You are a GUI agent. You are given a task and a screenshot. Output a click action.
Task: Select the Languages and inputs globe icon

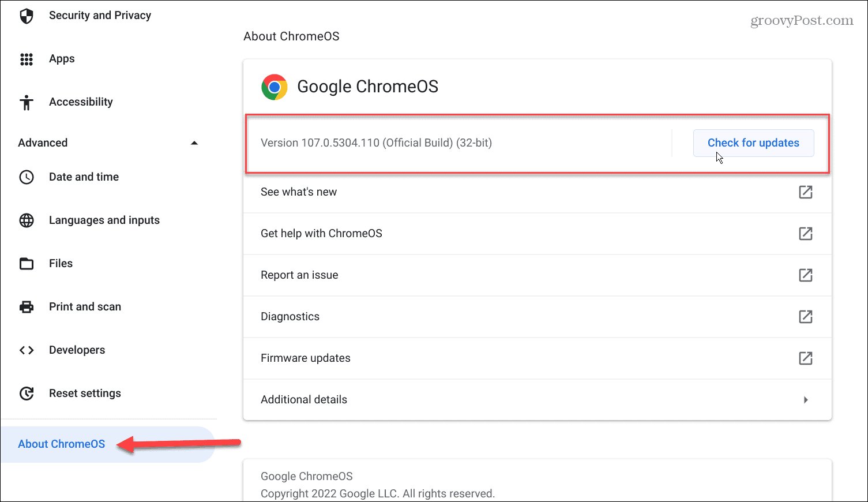pyautogui.click(x=27, y=220)
